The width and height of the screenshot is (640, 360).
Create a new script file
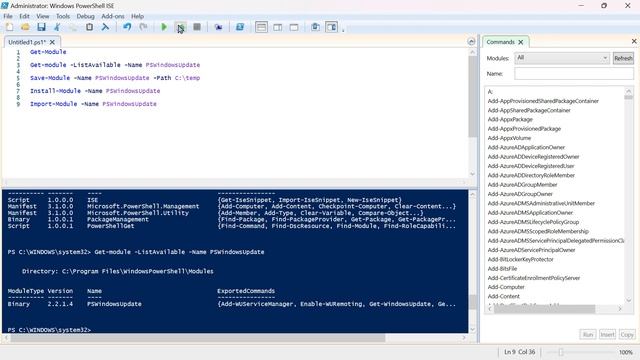9,27
